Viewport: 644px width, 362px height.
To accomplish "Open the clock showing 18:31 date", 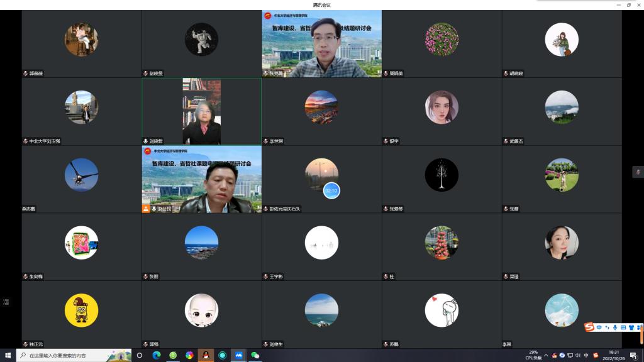I will [x=614, y=356].
